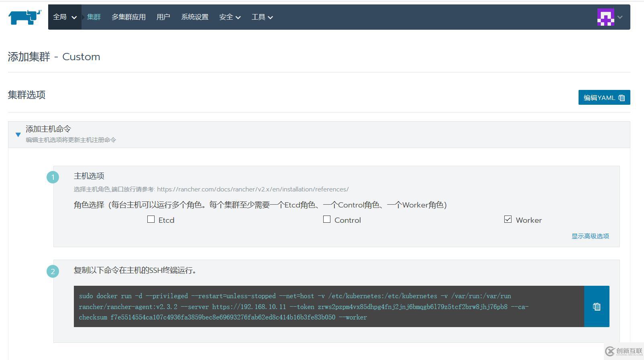The image size is (644, 360).
Task: Click the sudo docker run command text
Action: pos(304,307)
